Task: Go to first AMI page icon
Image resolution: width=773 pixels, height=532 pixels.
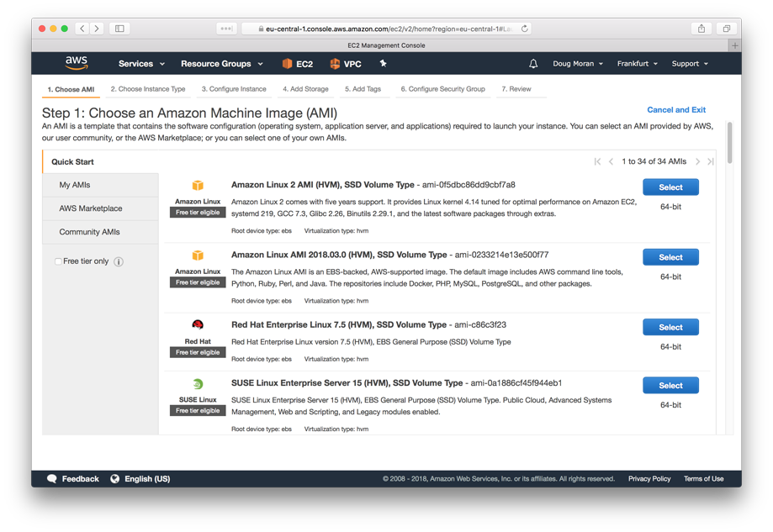Action: [x=597, y=161]
